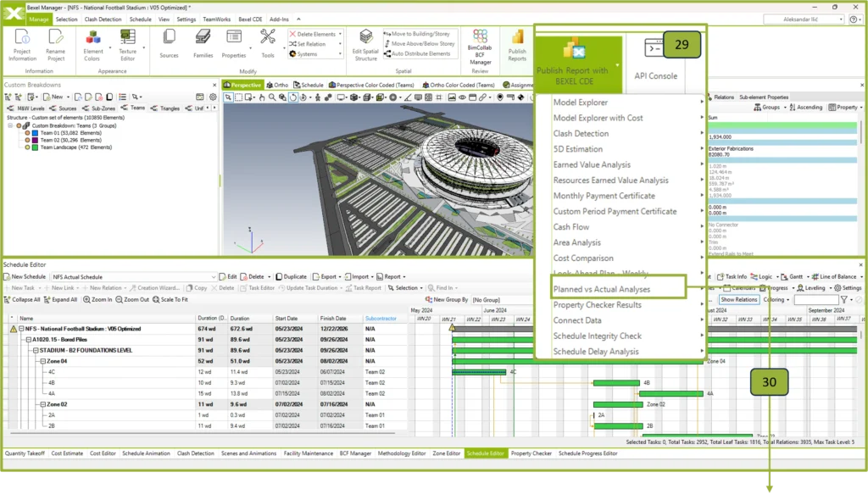Image resolution: width=868 pixels, height=500 pixels.
Task: Click the Edit schedule button
Action: pos(228,276)
